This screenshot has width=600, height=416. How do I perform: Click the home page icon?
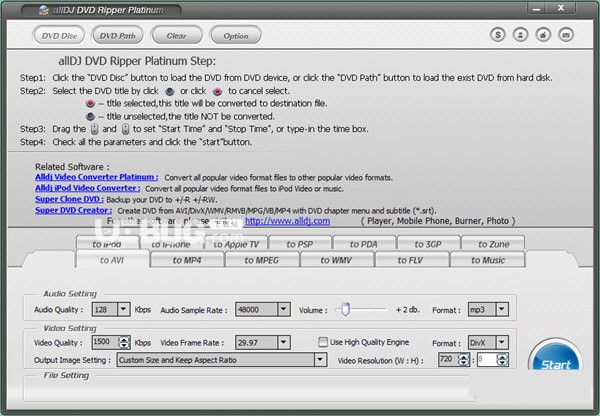point(543,35)
